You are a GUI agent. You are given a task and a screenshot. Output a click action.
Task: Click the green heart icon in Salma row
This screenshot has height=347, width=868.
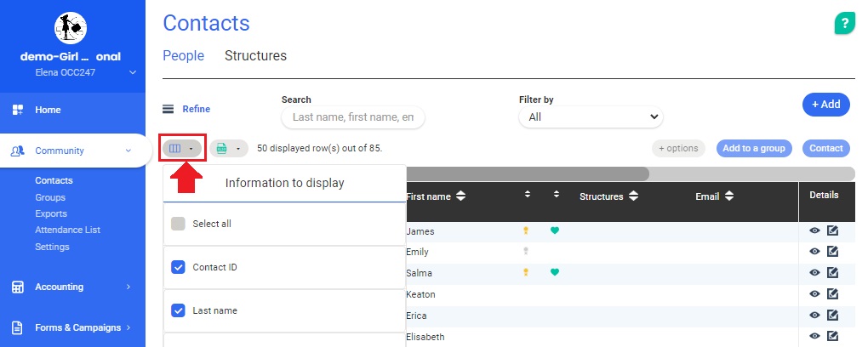click(x=555, y=272)
